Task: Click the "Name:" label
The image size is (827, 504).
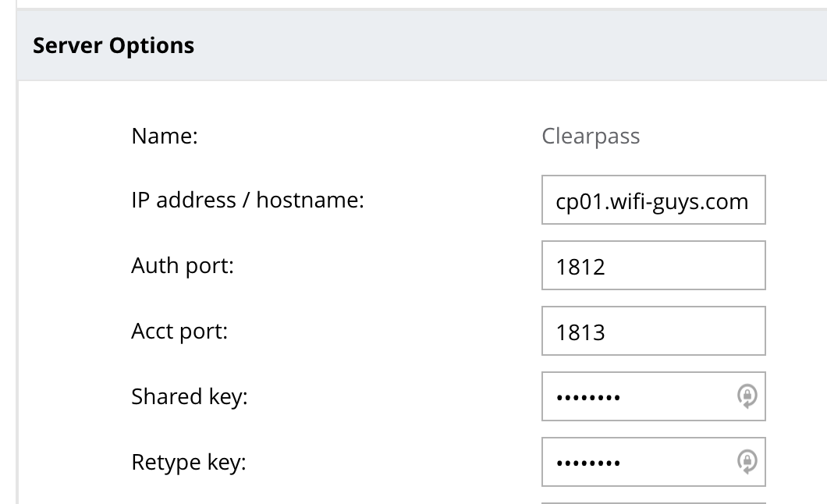Action: [x=165, y=137]
